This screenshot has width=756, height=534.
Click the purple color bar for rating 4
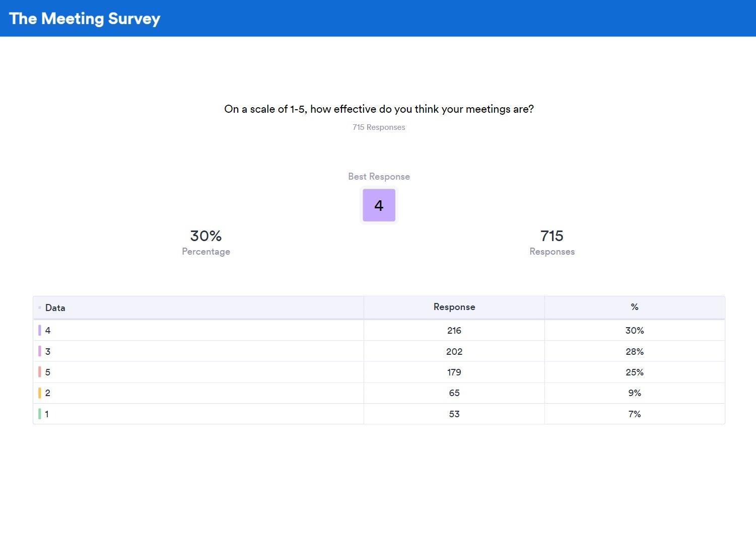coord(40,331)
